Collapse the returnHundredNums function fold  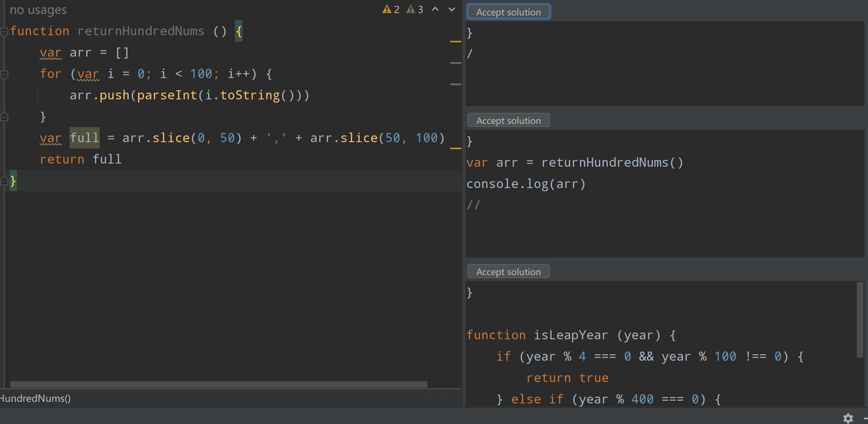(x=4, y=32)
